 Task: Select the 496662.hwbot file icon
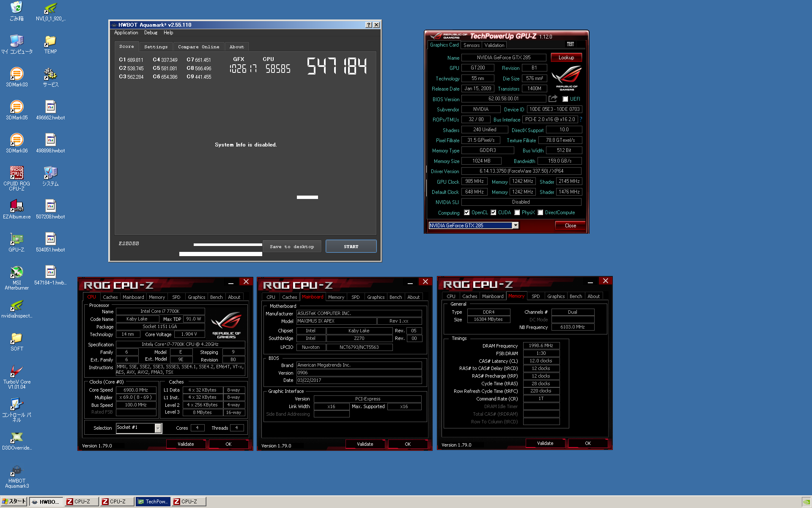(50, 110)
